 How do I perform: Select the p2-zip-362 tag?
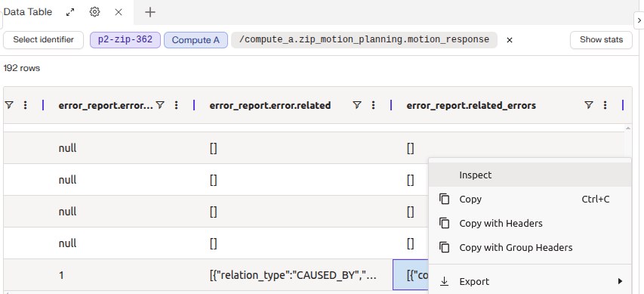[x=125, y=40]
